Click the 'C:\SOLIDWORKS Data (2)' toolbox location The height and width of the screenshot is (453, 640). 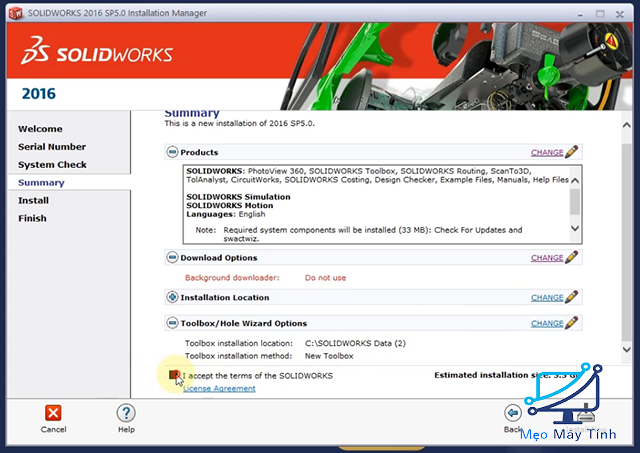356,343
